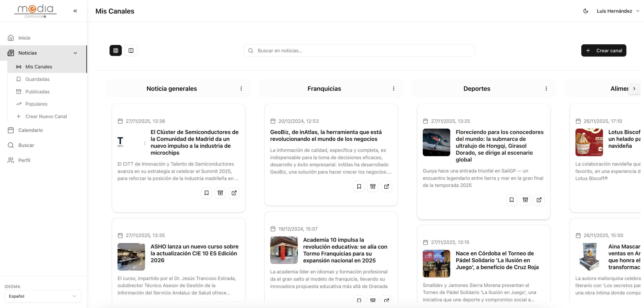The width and height of the screenshot is (644, 308).
Task: Open the Publicadas section
Action: [x=37, y=91]
